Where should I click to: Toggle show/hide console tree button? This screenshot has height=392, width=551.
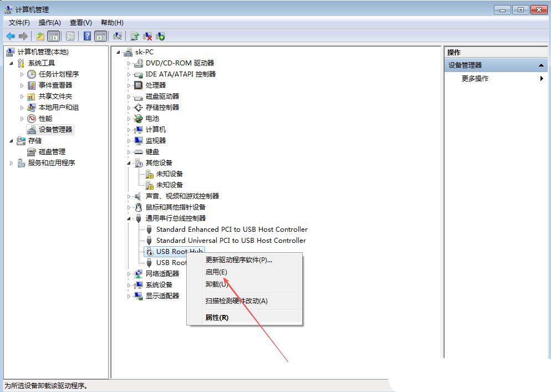click(x=54, y=36)
